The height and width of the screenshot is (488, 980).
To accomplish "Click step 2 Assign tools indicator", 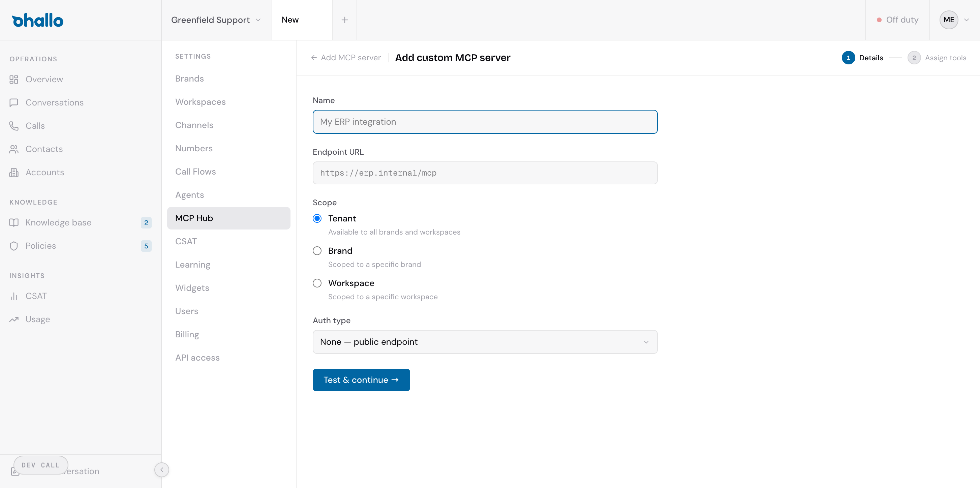I will coord(937,57).
